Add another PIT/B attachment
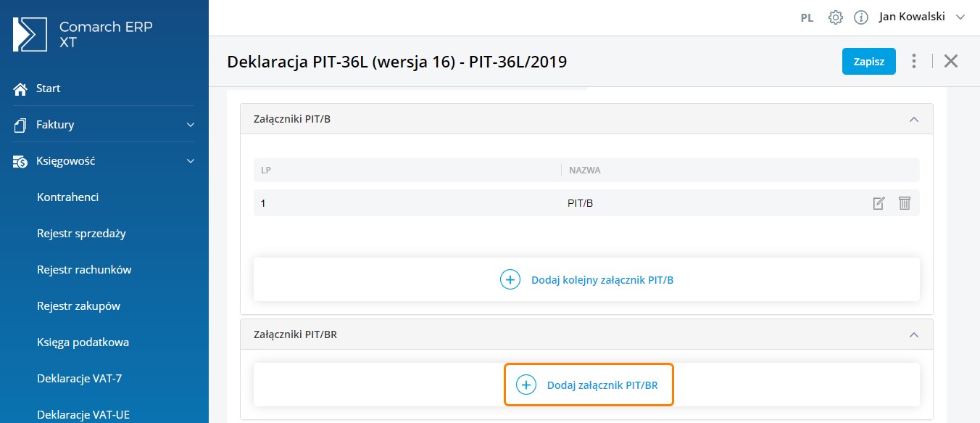980x423 pixels. click(586, 279)
